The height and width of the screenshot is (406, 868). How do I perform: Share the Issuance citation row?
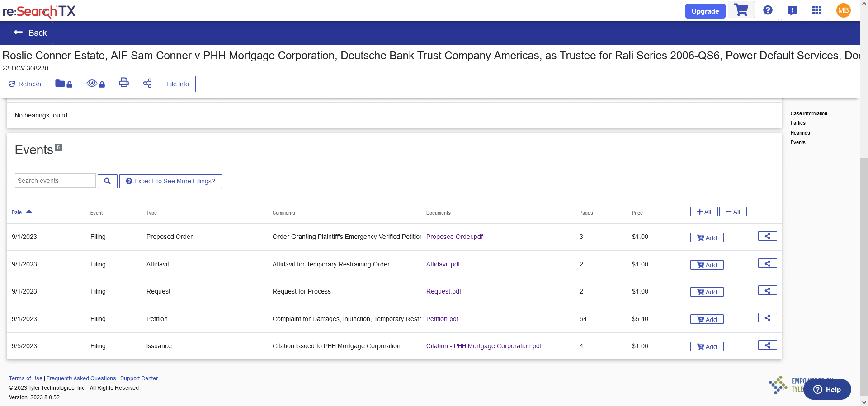click(x=768, y=345)
